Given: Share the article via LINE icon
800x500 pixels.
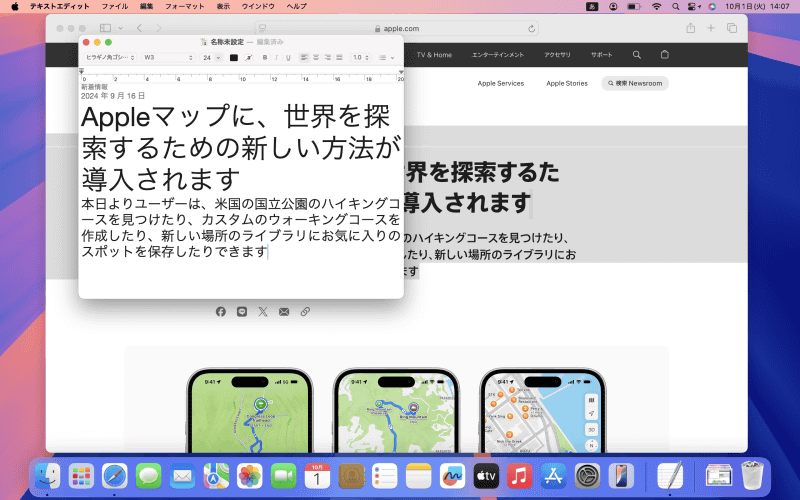Looking at the screenshot, I should point(242,312).
